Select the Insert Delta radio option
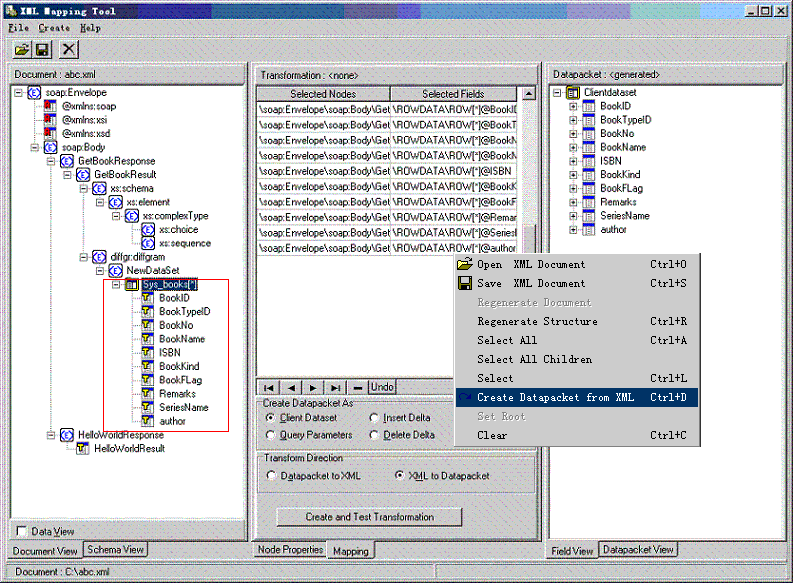The image size is (793, 583). click(374, 418)
